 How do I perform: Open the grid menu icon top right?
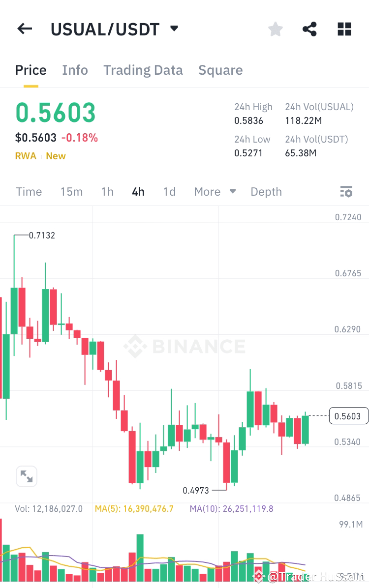tap(344, 29)
